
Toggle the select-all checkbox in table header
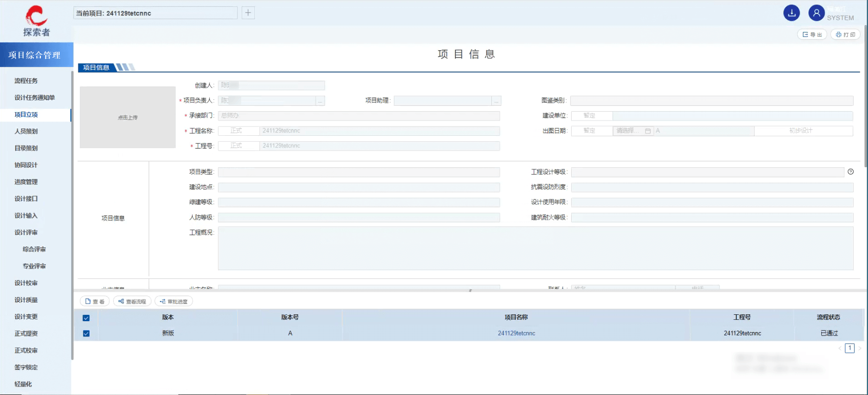[x=86, y=318]
